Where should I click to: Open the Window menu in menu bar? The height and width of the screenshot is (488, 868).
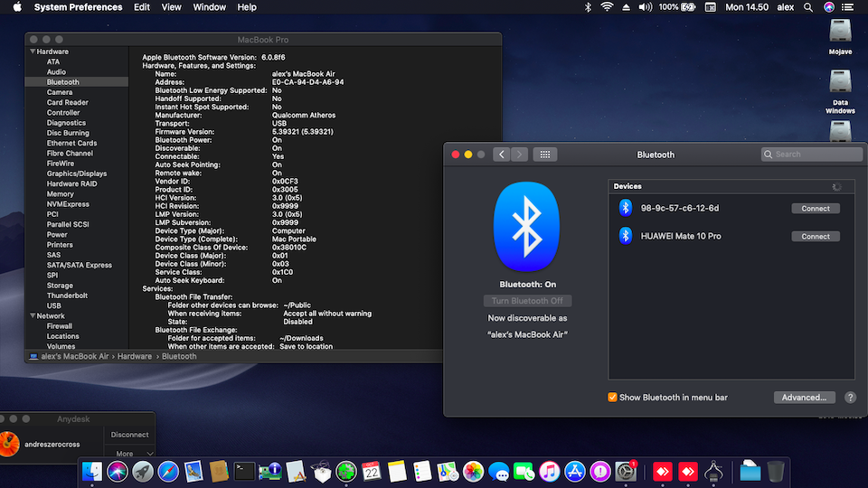210,7
